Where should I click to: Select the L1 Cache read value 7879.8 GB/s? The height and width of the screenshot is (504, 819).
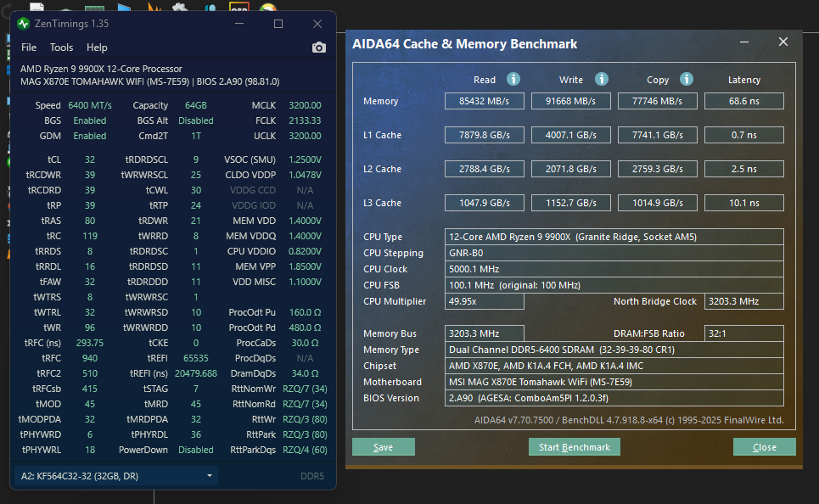click(x=485, y=135)
